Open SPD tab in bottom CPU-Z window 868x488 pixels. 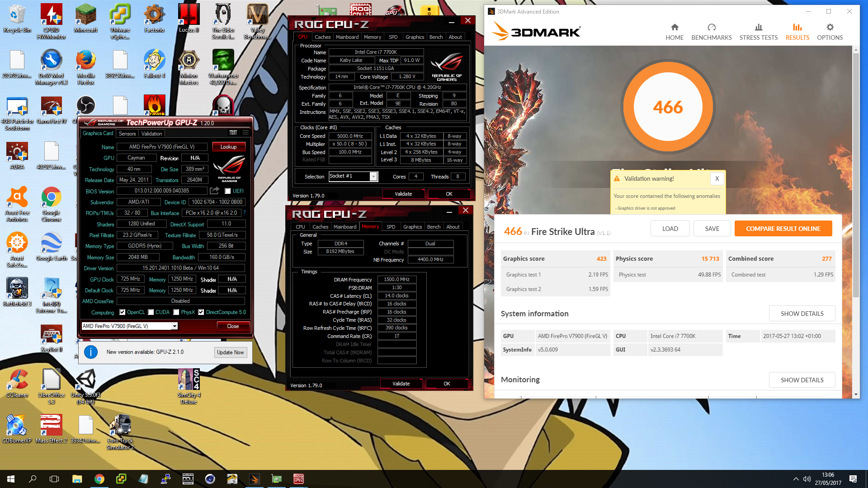391,227
